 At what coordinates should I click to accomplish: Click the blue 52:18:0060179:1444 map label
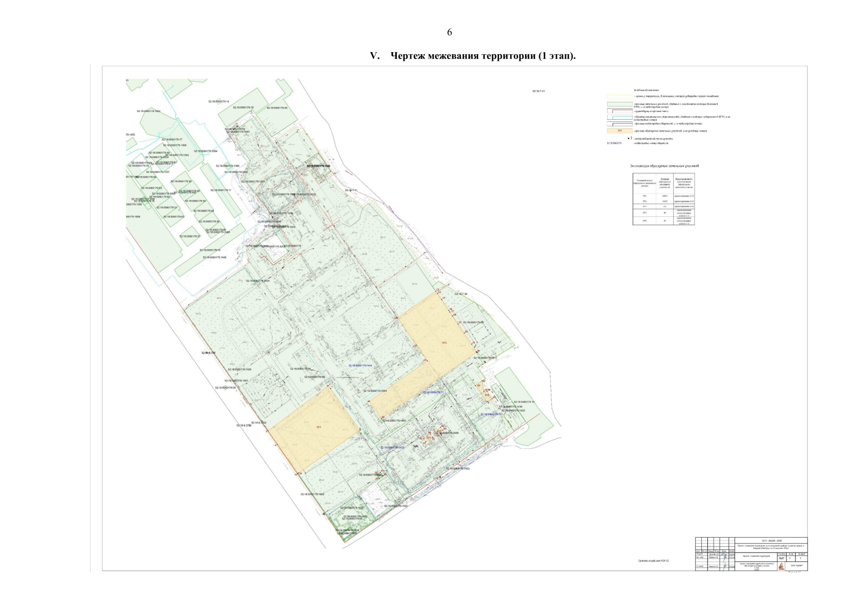click(360, 366)
